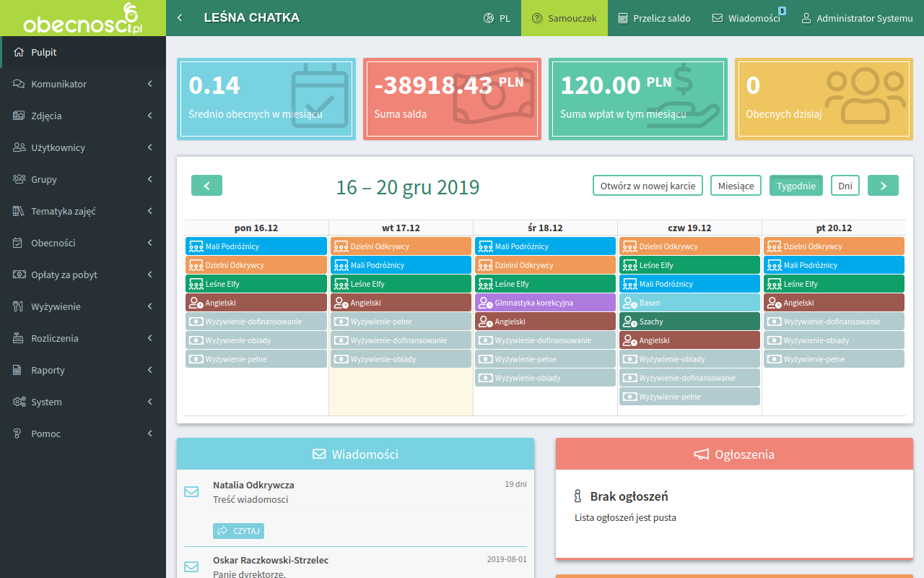The width and height of the screenshot is (924, 578).
Task: Open the Średnio obecnych w miesiącu card
Action: [266, 99]
